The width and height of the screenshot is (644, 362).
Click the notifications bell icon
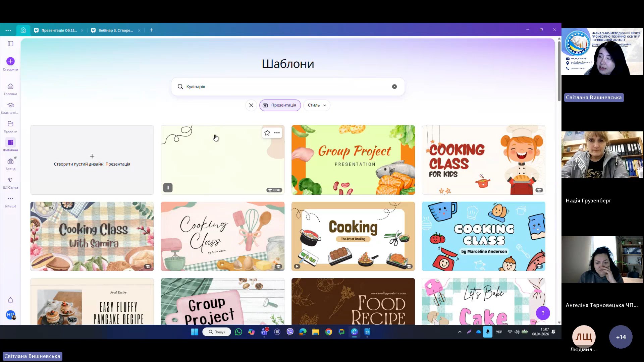(10, 300)
